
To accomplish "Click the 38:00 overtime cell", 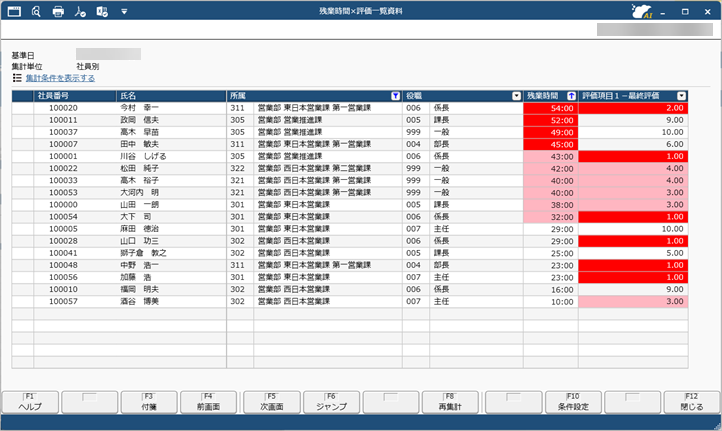I will click(551, 205).
